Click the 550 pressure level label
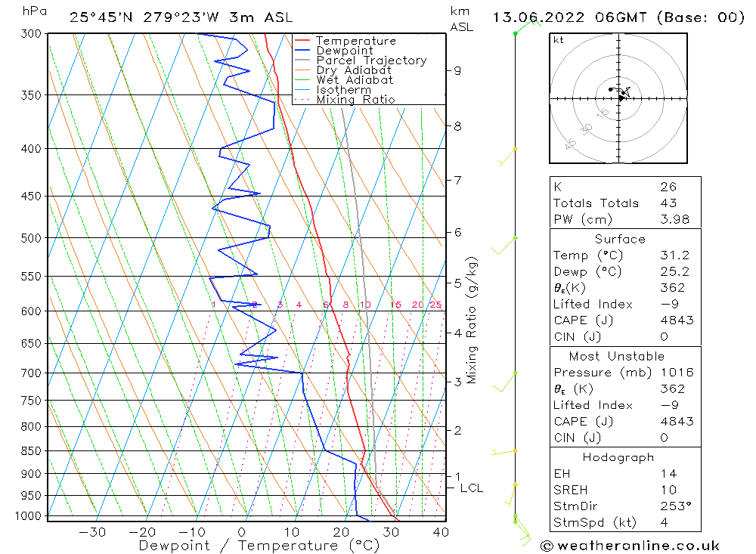This screenshot has height=554, width=756. [31, 277]
